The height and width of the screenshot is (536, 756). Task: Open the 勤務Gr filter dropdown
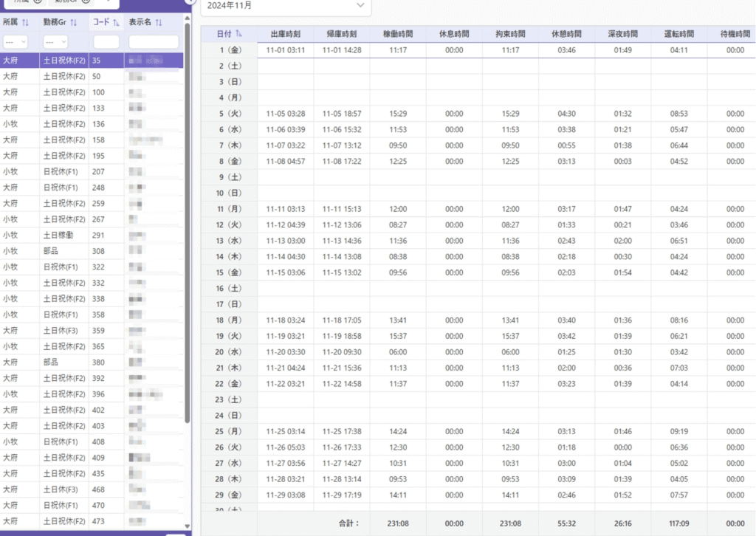pos(55,42)
